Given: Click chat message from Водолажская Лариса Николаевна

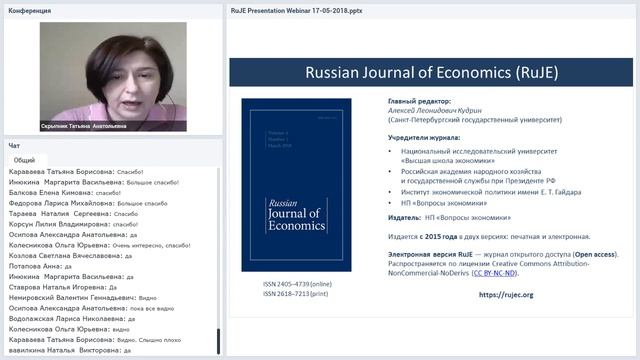Looking at the screenshot, I should (x=72, y=319).
